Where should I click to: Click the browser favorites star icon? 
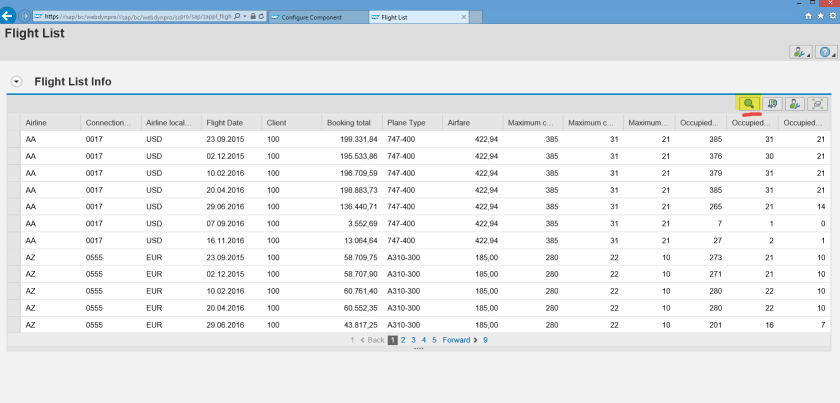click(820, 17)
